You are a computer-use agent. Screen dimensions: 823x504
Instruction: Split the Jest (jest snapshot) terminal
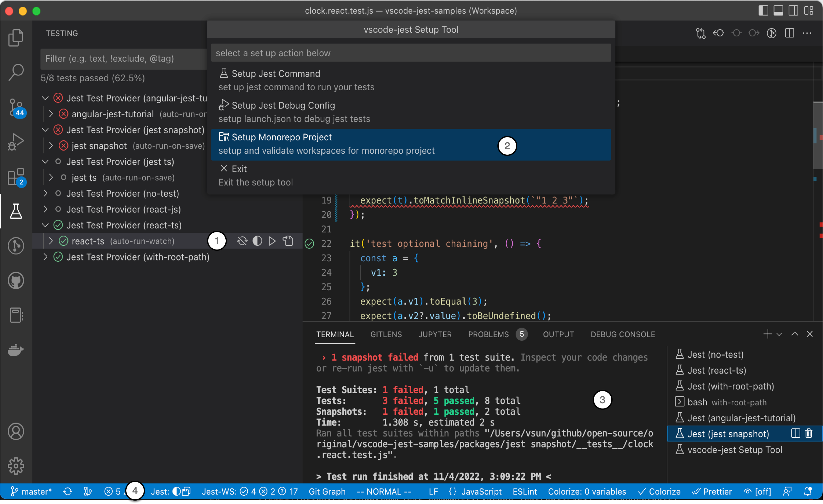pyautogui.click(x=796, y=434)
